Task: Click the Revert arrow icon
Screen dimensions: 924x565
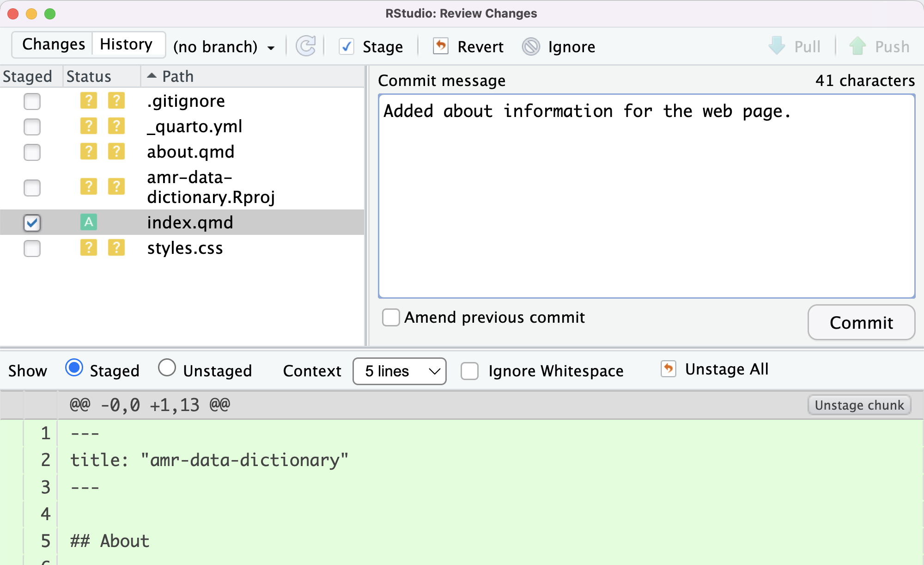Action: (x=441, y=46)
